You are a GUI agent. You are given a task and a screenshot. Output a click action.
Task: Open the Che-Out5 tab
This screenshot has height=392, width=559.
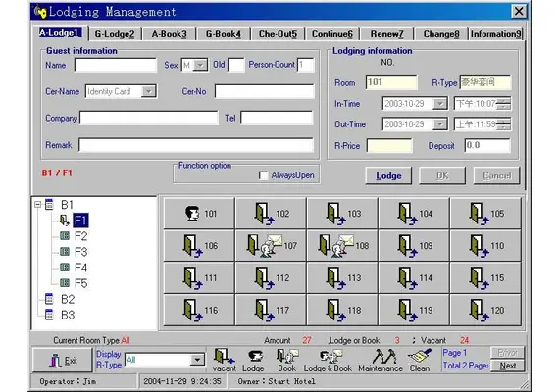[x=278, y=34]
